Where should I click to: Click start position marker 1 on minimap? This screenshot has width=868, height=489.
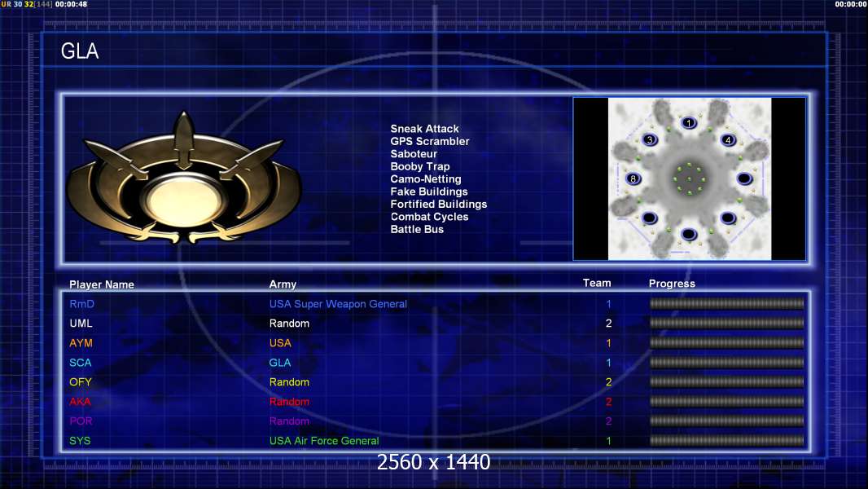689,123
